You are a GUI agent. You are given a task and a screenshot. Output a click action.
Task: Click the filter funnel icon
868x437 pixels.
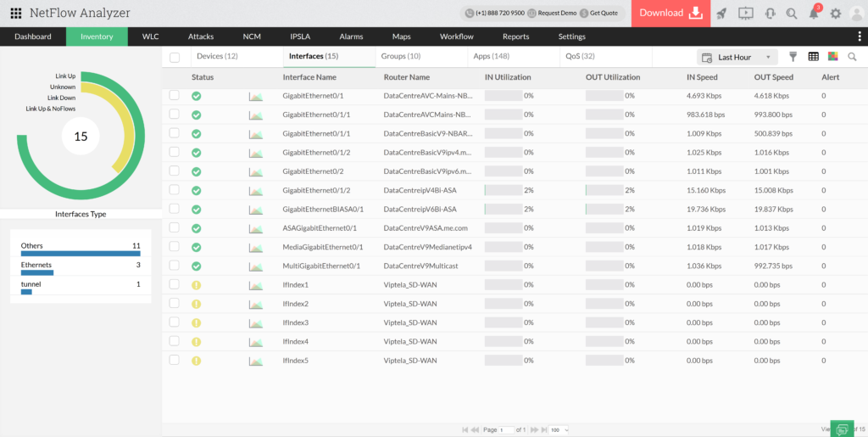(x=793, y=57)
